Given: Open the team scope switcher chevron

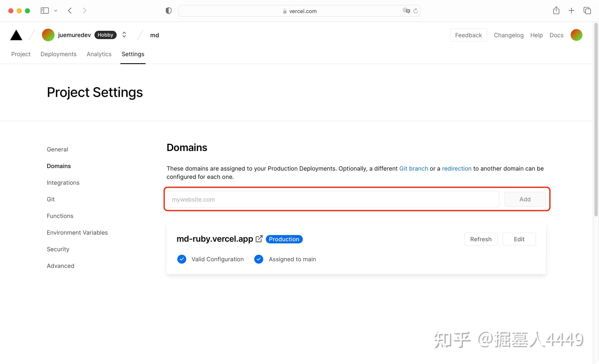Looking at the screenshot, I should [x=124, y=35].
